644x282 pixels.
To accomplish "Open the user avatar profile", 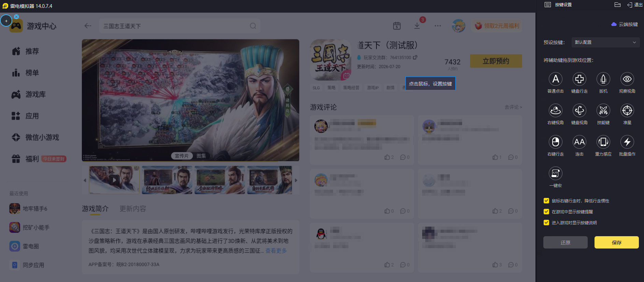I will click(458, 26).
